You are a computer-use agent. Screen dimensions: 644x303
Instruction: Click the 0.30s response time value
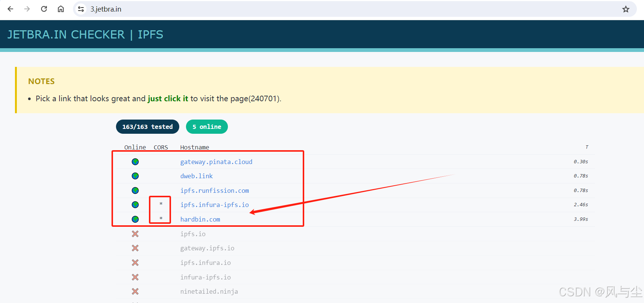[x=581, y=162]
